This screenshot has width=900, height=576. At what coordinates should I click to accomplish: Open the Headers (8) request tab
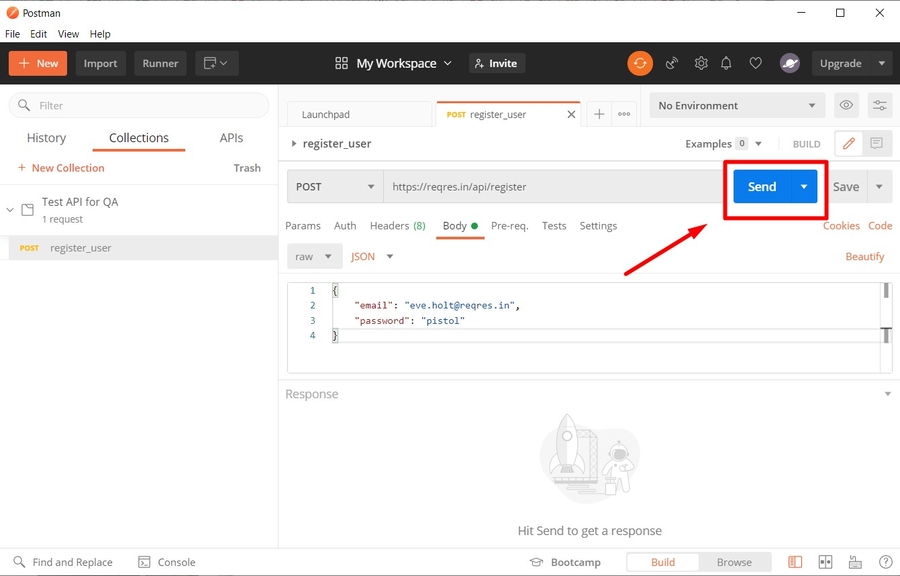click(397, 226)
